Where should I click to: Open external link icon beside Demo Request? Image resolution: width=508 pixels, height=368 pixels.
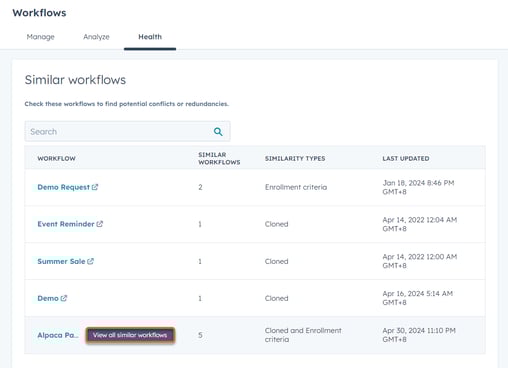[95, 187]
